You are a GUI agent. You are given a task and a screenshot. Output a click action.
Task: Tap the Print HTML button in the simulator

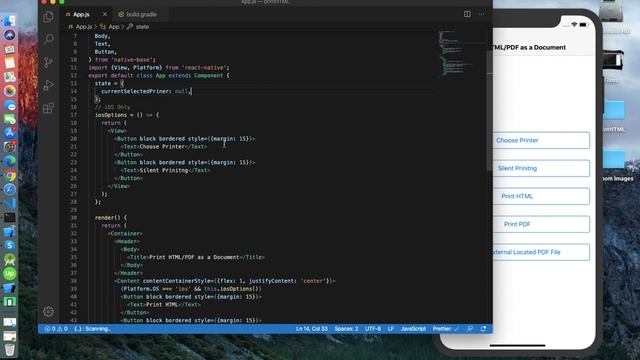coord(541,196)
